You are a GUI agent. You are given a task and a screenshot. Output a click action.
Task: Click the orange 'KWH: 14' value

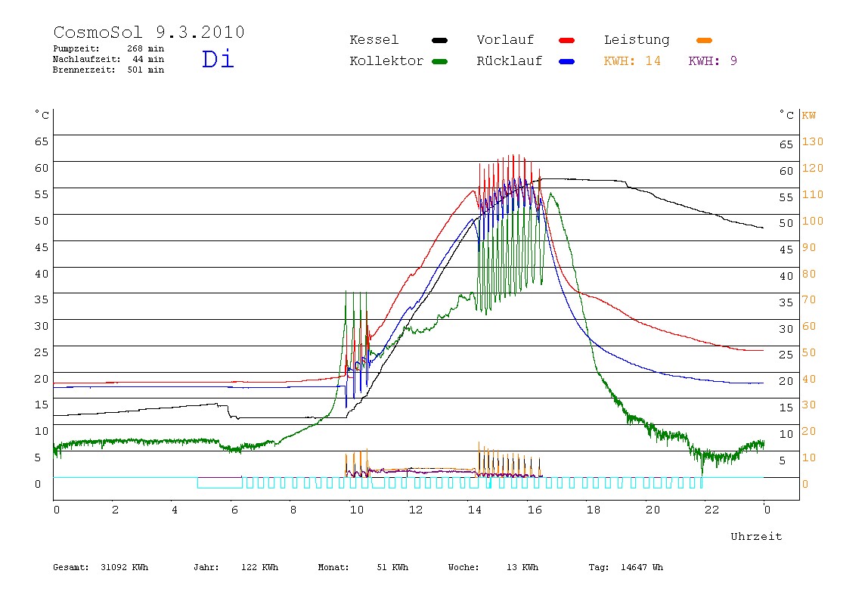[632, 61]
